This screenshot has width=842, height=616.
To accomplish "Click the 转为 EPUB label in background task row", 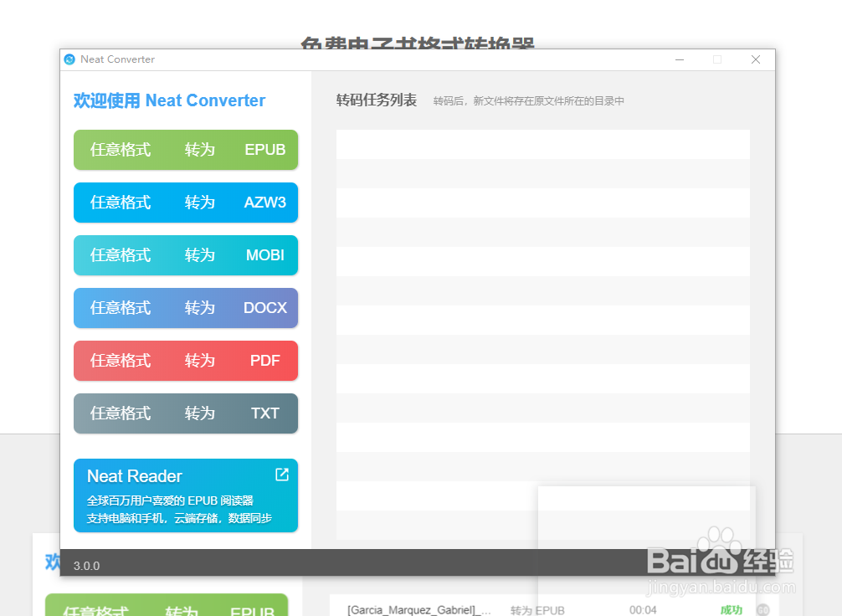I will point(537,610).
